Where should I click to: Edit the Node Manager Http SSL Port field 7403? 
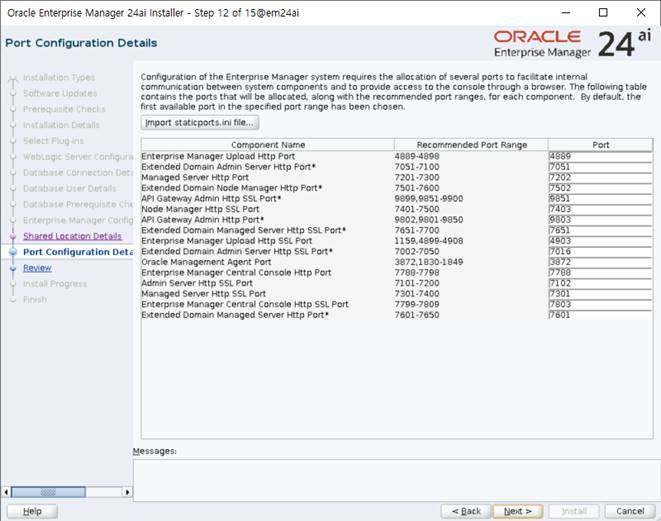pos(600,209)
